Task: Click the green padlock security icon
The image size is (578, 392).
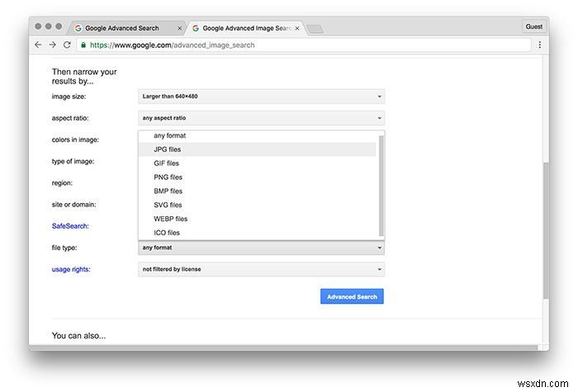Action: point(83,45)
